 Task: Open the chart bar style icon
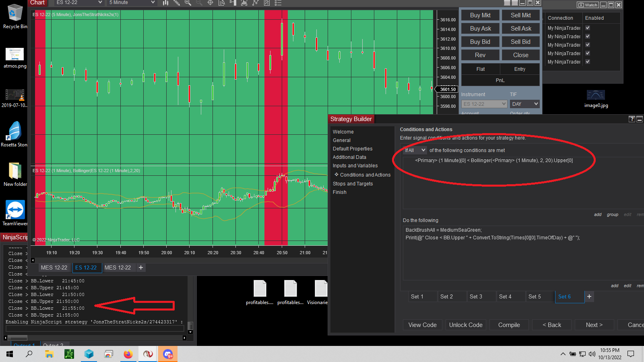[165, 2]
